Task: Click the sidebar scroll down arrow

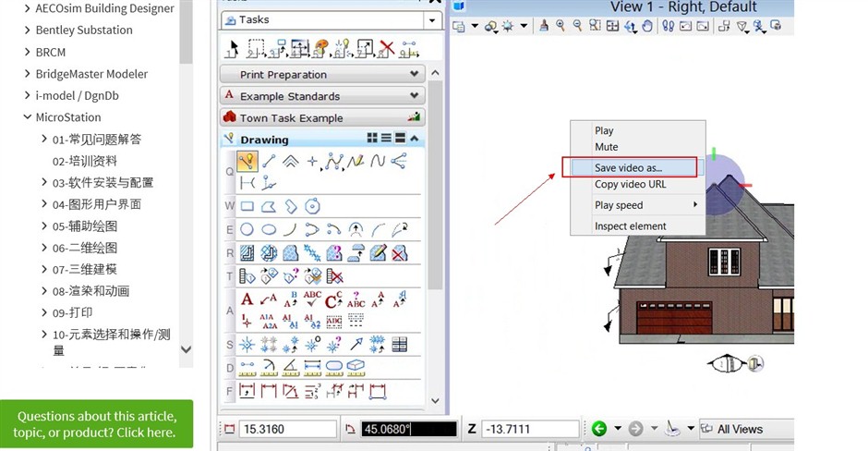Action: click(x=187, y=349)
